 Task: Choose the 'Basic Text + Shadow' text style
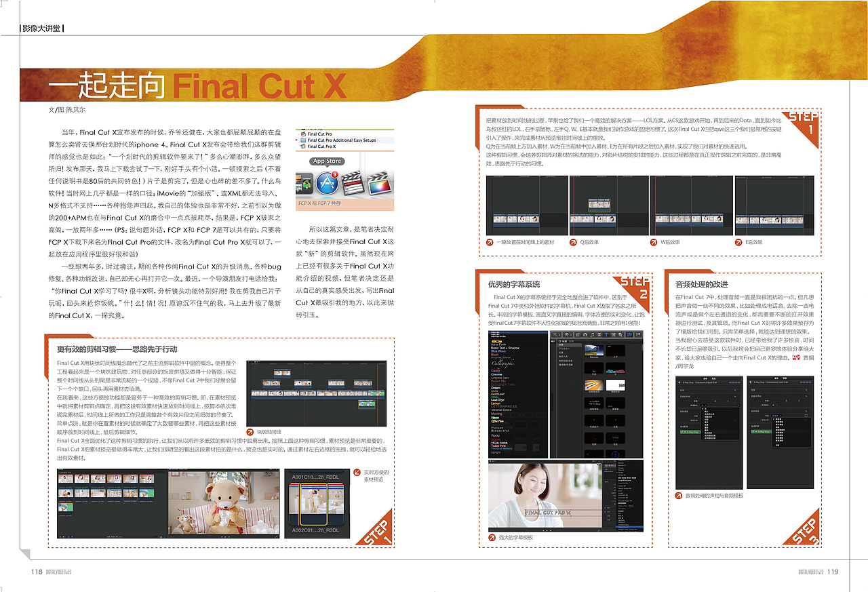click(x=505, y=348)
